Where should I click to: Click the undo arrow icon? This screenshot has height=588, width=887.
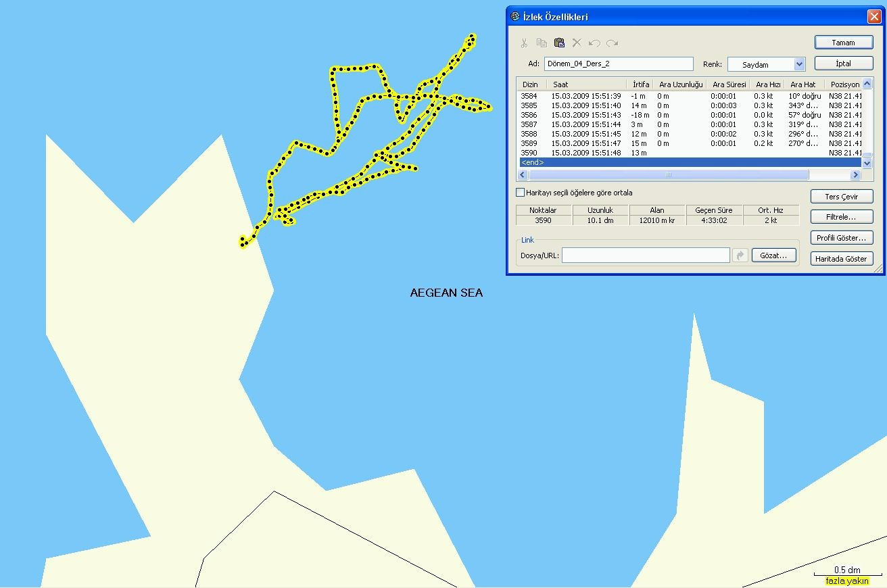594,43
